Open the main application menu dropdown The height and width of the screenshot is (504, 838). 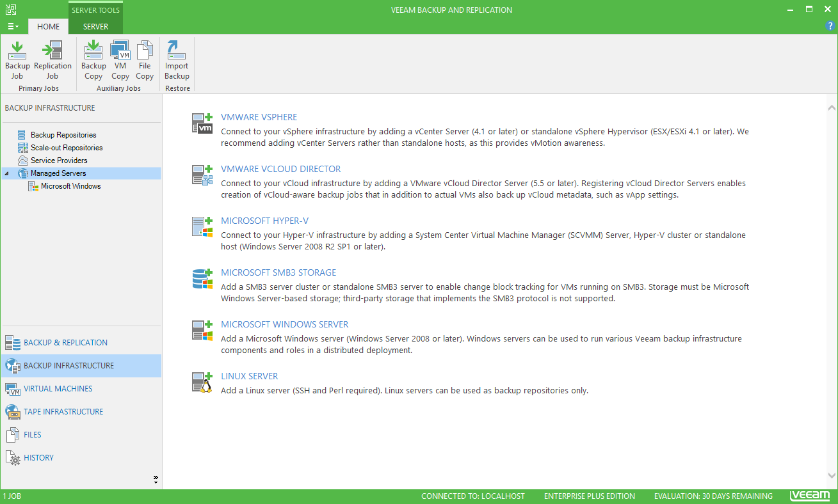click(x=13, y=26)
